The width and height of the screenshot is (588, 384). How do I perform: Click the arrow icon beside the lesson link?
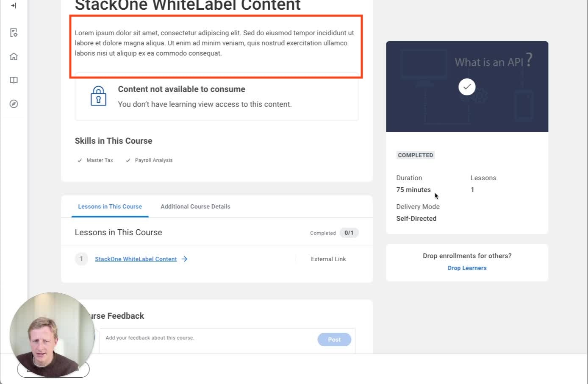click(185, 259)
